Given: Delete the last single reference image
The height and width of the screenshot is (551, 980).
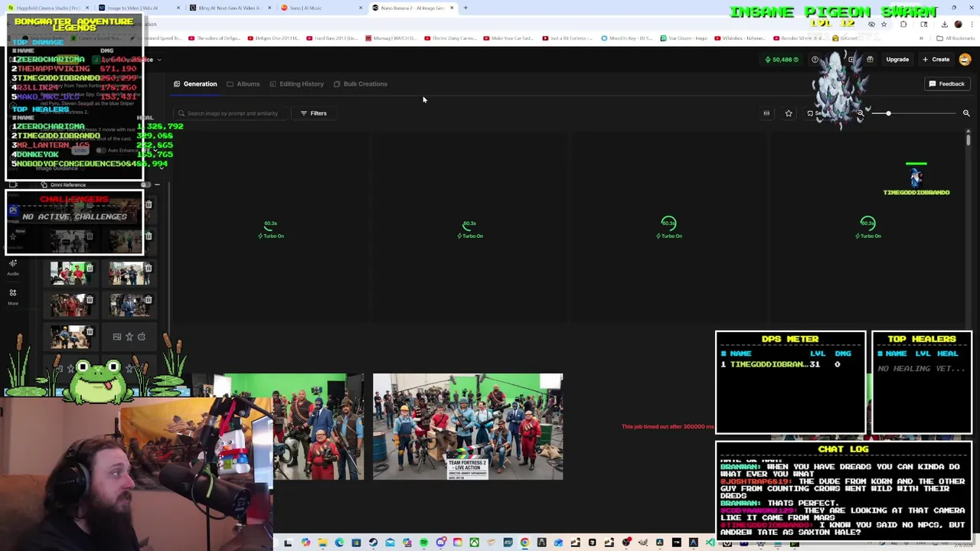Looking at the screenshot, I should 90,332.
